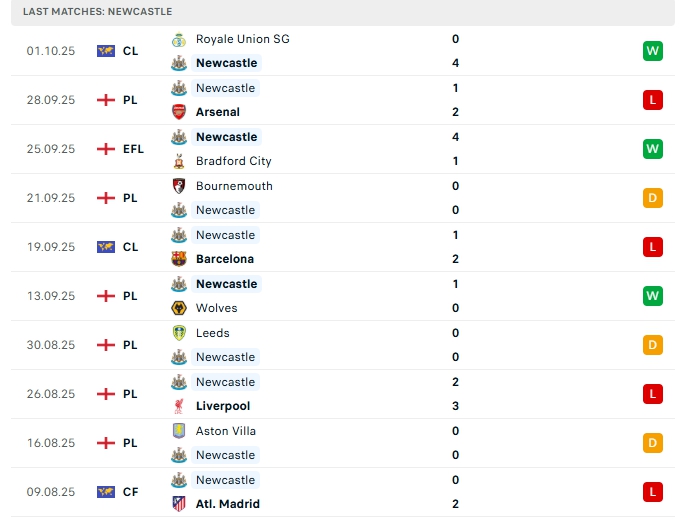The width and height of the screenshot is (683, 519).
Task: Click the Leeds club crest
Action: click(179, 333)
